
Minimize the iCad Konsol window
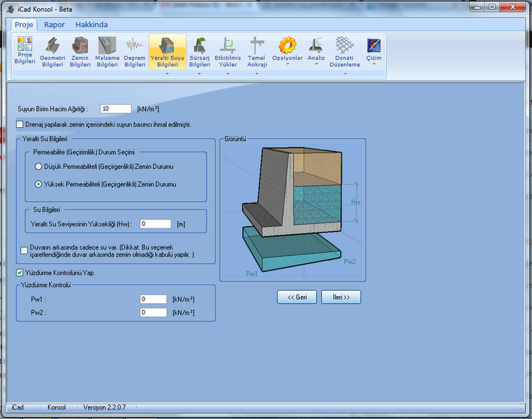(x=477, y=7)
